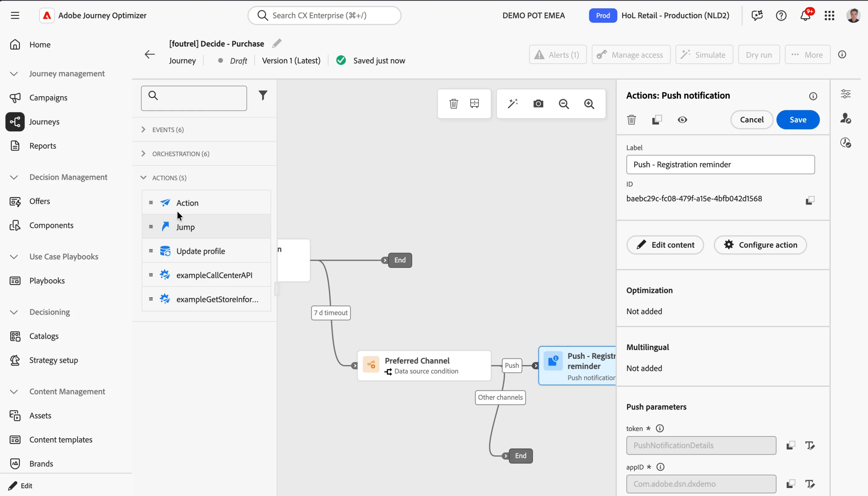Screen dimensions: 868x496
Task: Select the Preferred Channel condition node
Action: click(424, 366)
